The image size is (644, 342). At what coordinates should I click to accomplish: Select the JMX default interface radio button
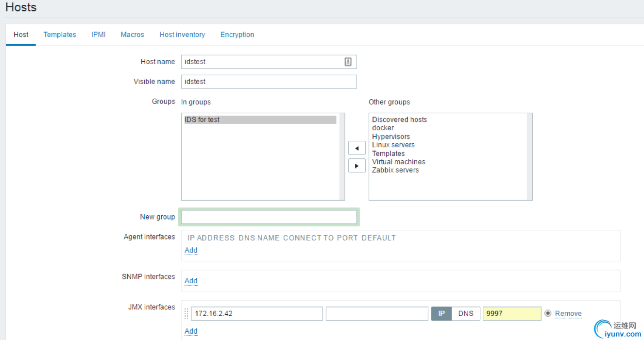click(x=548, y=313)
